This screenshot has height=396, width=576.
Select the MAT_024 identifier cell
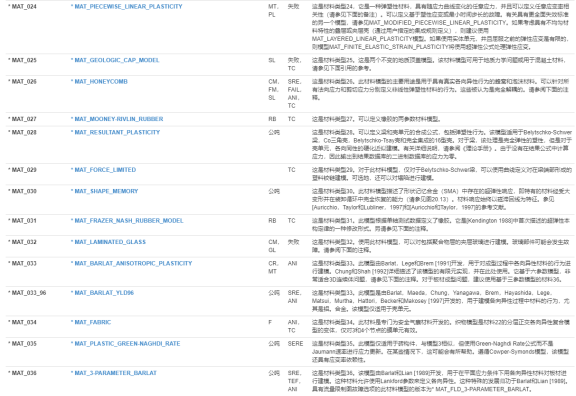tap(22, 7)
